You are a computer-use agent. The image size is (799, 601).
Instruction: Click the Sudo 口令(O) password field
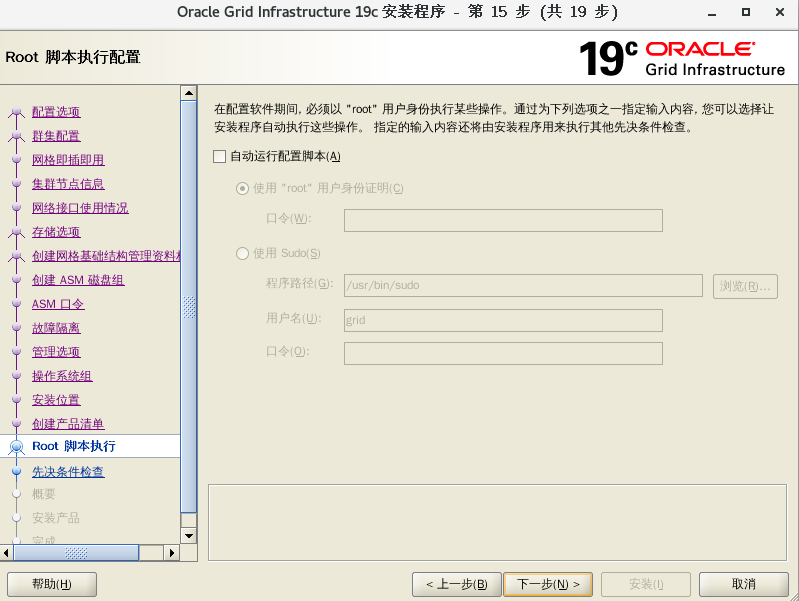click(x=503, y=353)
